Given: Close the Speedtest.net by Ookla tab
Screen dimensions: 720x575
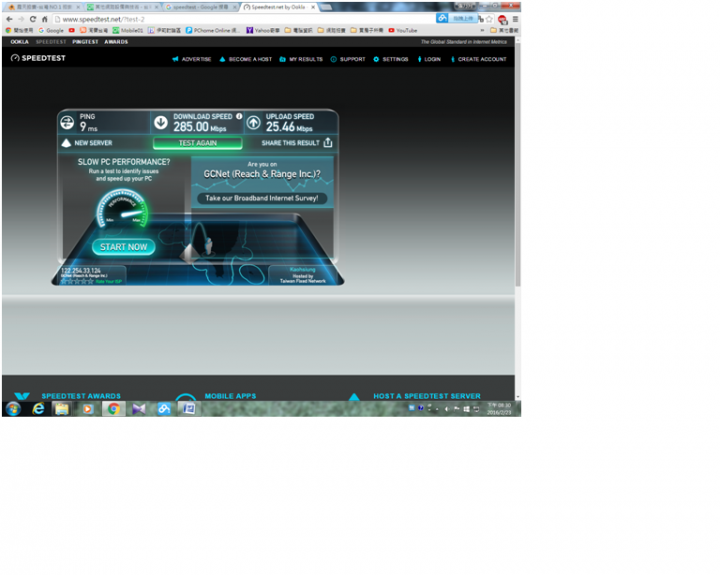Looking at the screenshot, I should (313, 7).
